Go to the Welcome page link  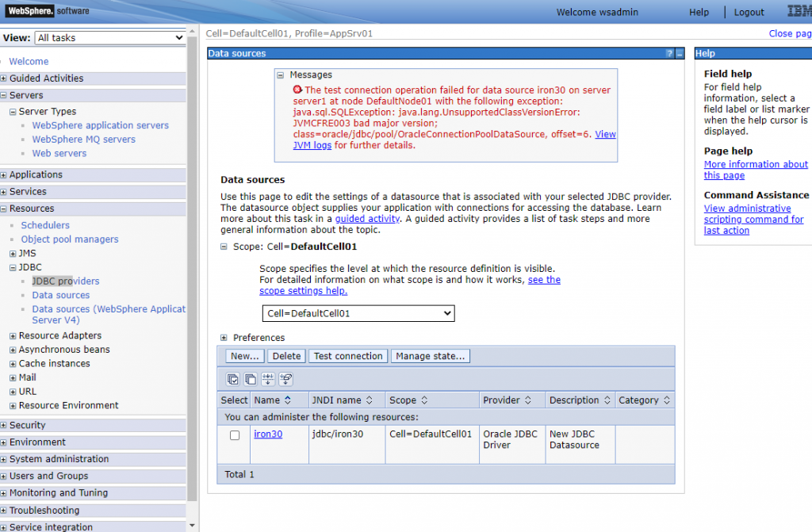(29, 61)
